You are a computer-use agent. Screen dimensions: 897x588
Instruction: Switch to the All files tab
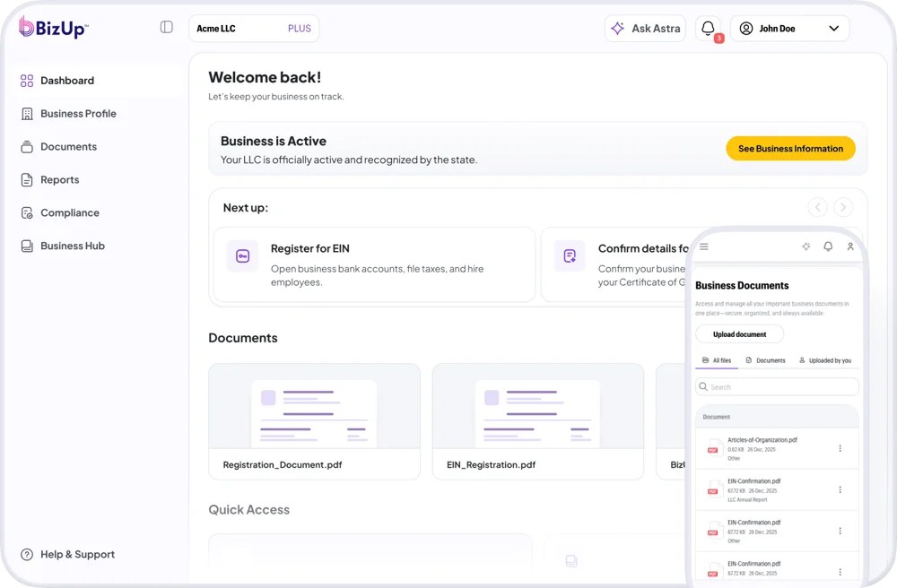tap(717, 360)
